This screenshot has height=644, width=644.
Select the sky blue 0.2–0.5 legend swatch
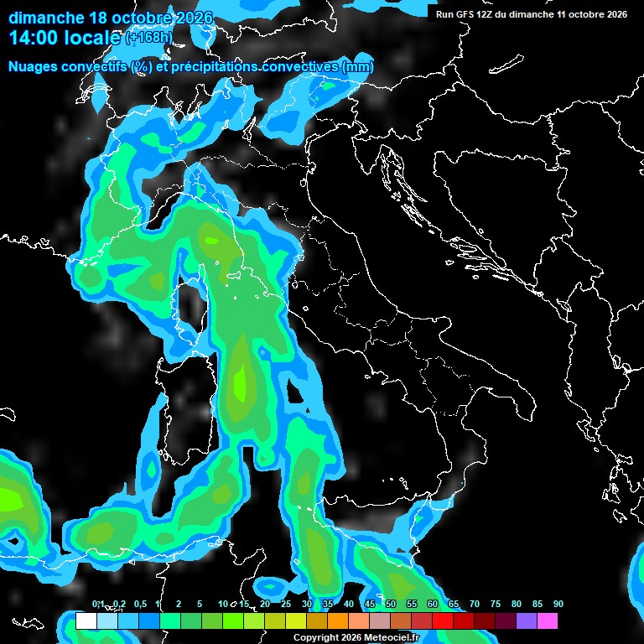point(128,621)
